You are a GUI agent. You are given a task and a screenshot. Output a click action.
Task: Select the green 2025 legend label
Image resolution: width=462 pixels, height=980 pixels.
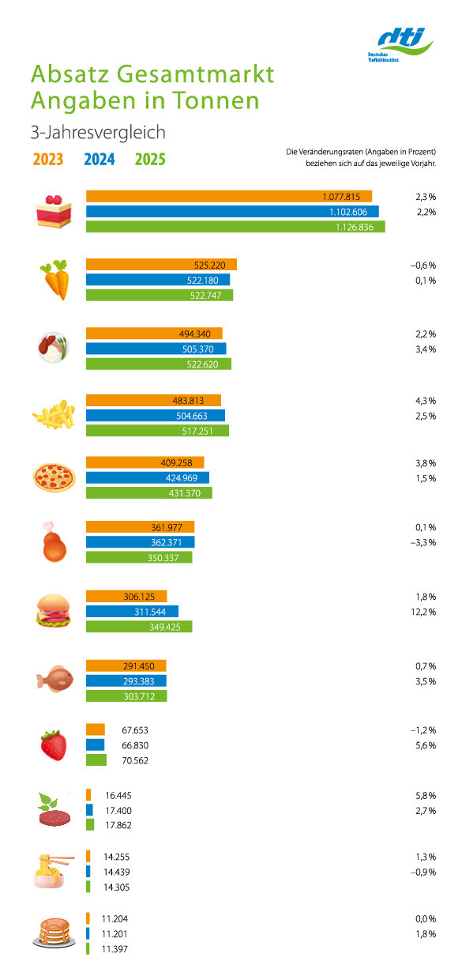tap(150, 160)
